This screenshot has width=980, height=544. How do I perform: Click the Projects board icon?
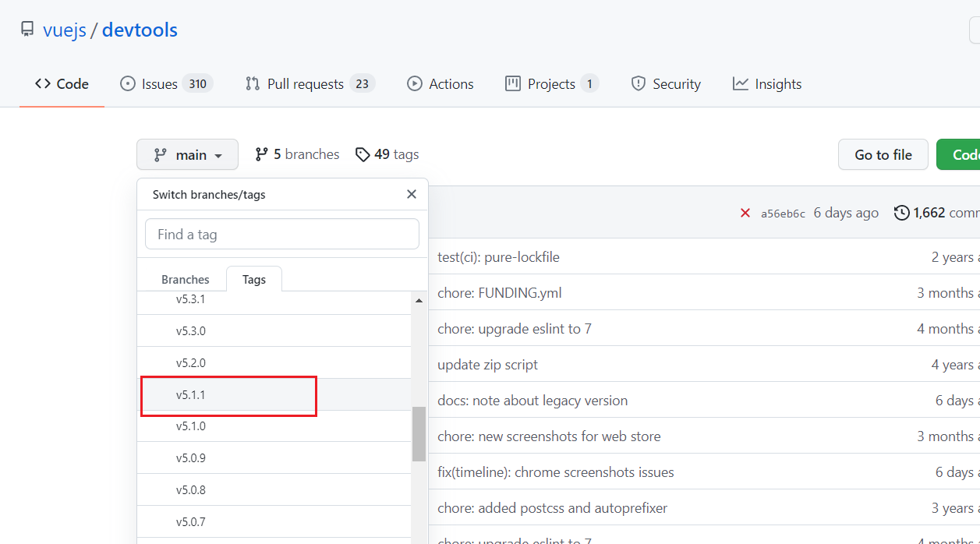pos(513,84)
